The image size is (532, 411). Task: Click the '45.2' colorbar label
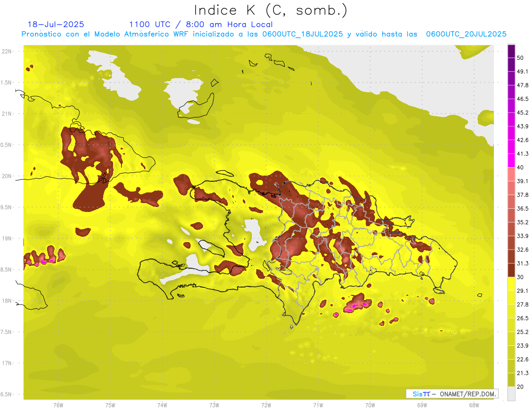click(x=523, y=113)
